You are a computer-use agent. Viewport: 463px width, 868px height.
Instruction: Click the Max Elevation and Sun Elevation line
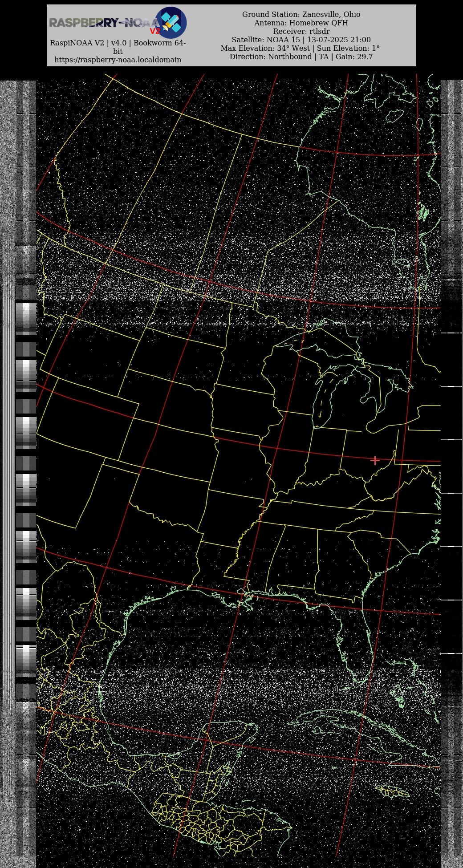pos(300,48)
